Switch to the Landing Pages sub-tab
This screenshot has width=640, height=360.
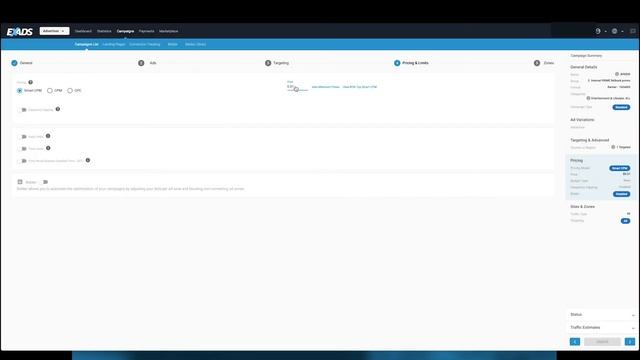click(114, 44)
